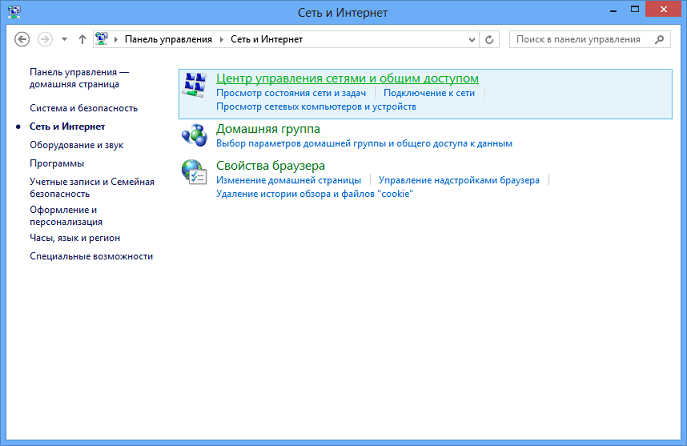Image resolution: width=687 pixels, height=446 pixels.
Task: Open the recent locations dropdown arrow
Action: [64, 40]
